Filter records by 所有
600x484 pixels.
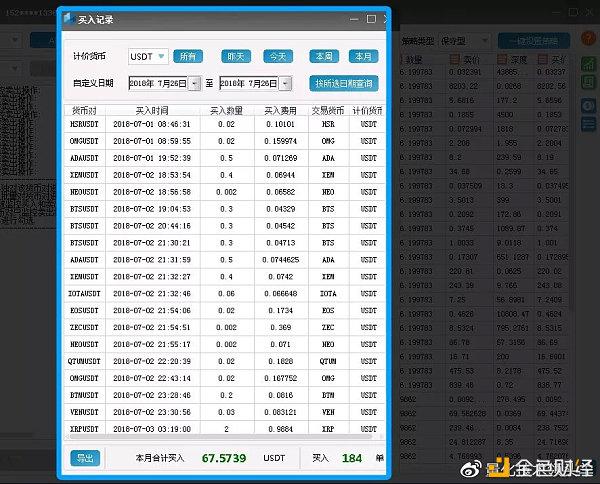pos(188,57)
